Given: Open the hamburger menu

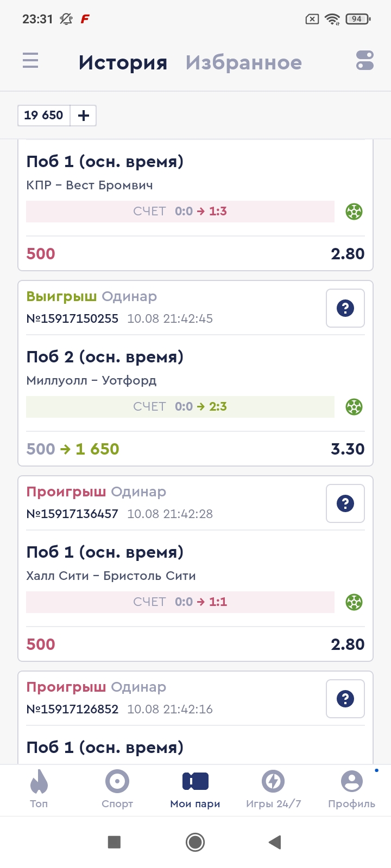Looking at the screenshot, I should [x=30, y=60].
